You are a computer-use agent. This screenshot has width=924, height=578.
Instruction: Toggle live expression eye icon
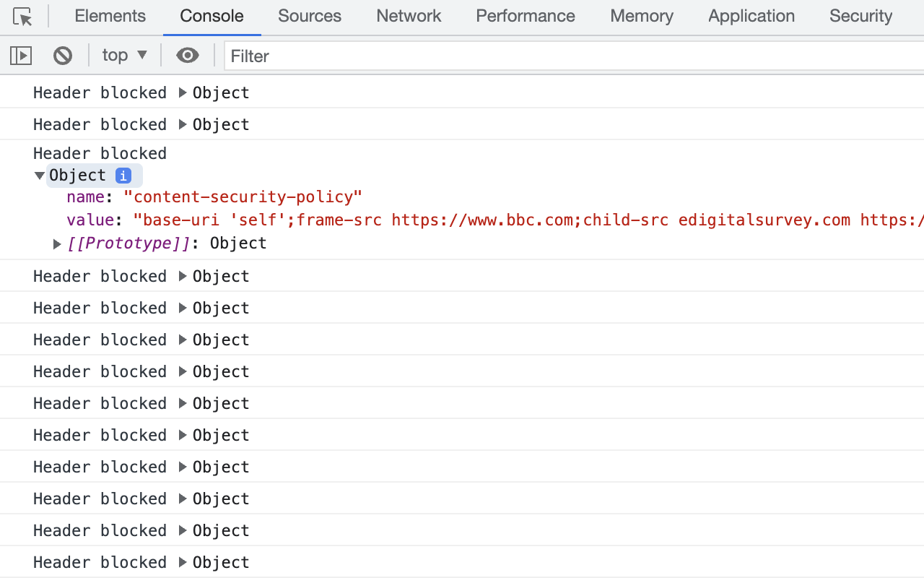[x=188, y=56]
